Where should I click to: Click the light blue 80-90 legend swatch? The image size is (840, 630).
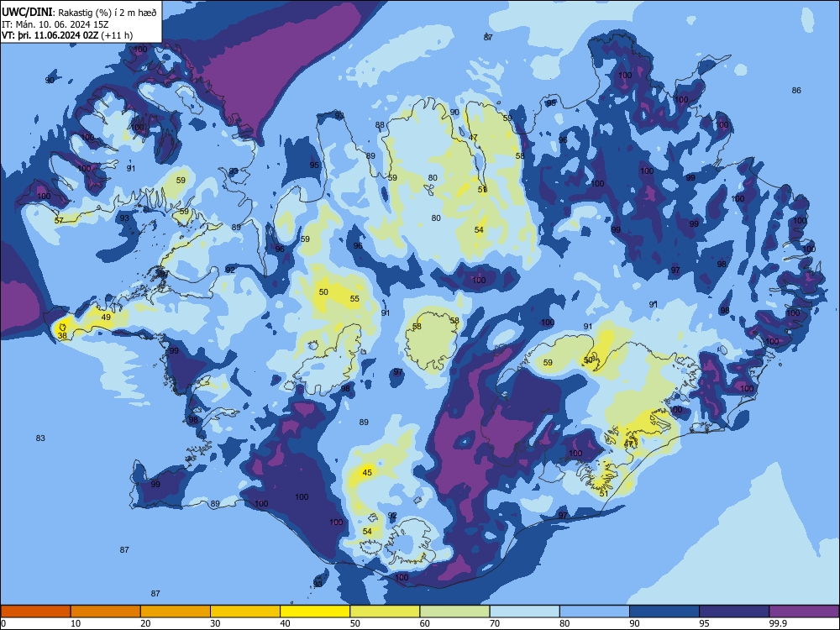pos(595,612)
